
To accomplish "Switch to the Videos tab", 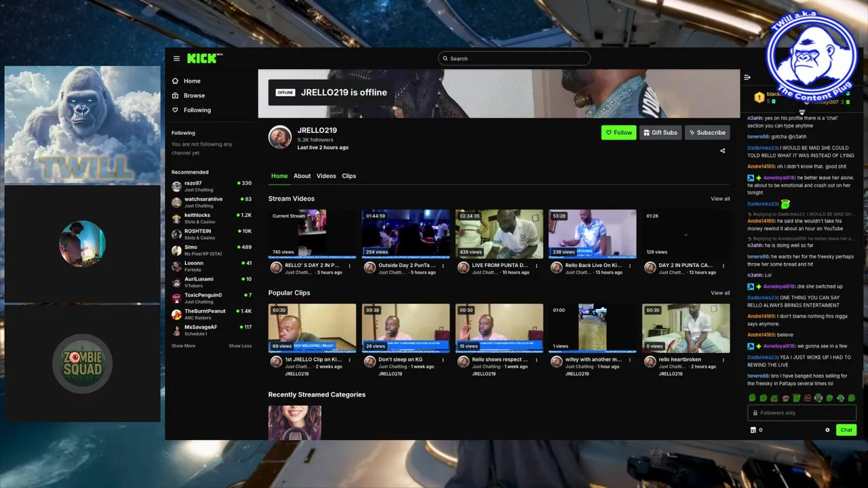I will pos(326,176).
